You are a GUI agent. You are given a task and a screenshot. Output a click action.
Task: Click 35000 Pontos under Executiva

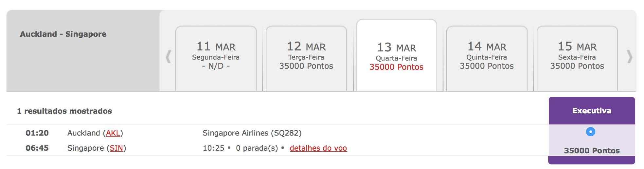(592, 151)
